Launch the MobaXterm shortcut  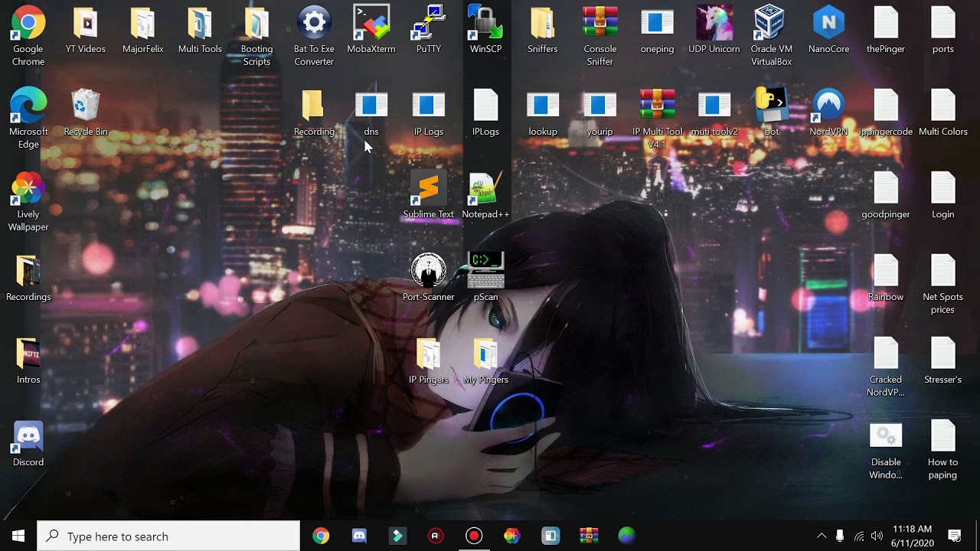pyautogui.click(x=371, y=23)
